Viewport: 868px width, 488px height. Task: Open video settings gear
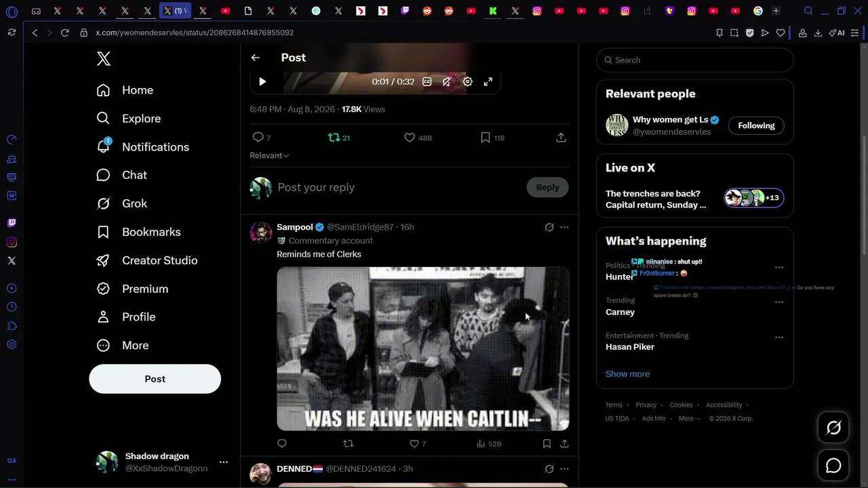[x=467, y=81]
